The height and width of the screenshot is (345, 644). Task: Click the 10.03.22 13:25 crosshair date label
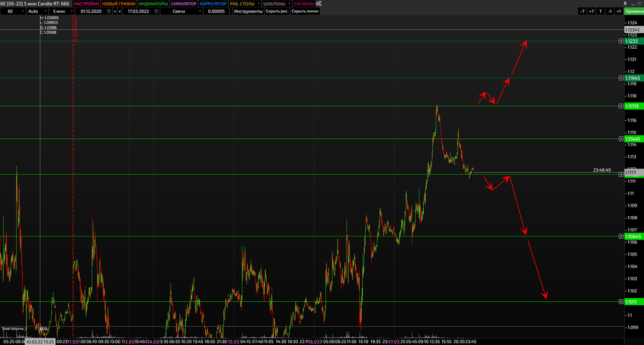40,341
